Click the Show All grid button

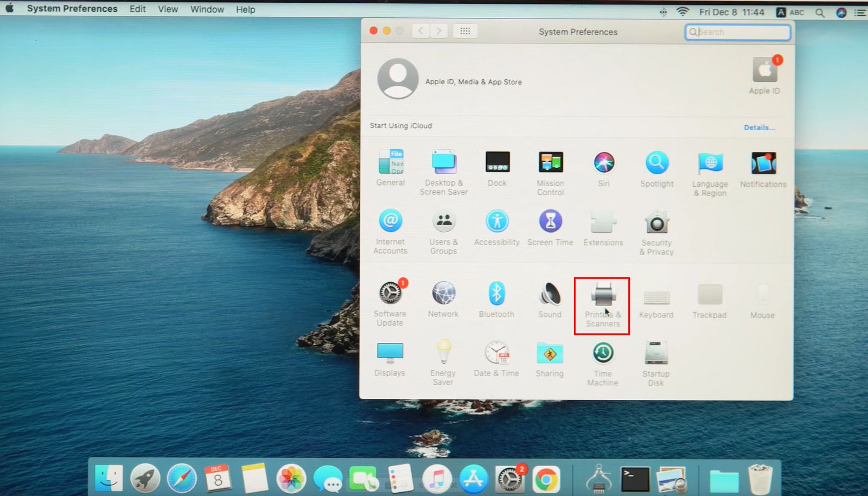click(x=465, y=31)
